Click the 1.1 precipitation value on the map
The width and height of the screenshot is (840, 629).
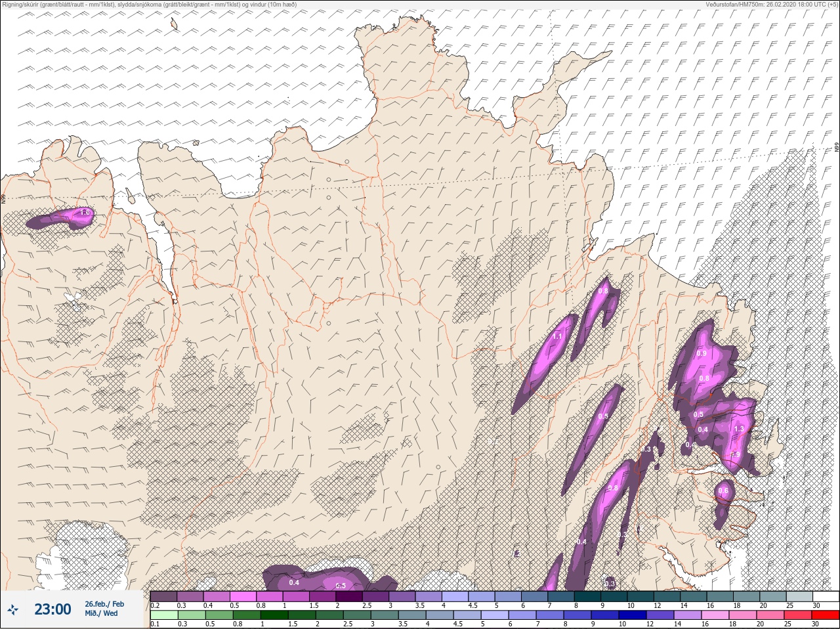point(557,336)
